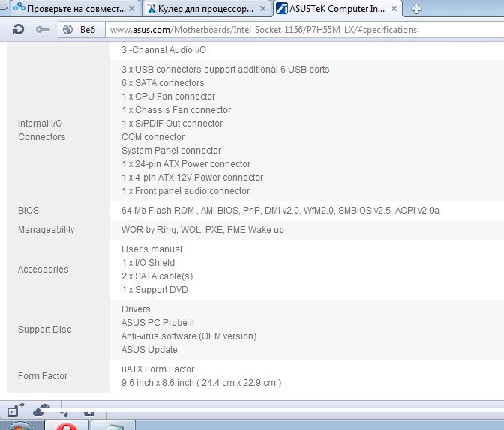Viewport: 504px width, 430px height.
Task: Click the '64 Mb Flash ROM, AMI BIOS' value
Action: [x=280, y=211]
